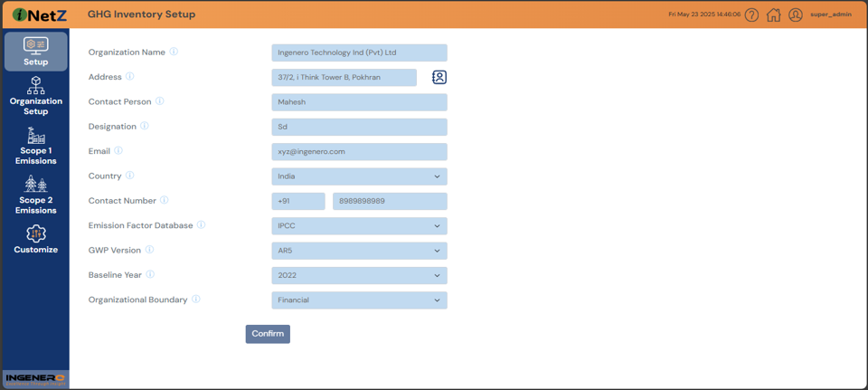Open the Customize sidebar section
The width and height of the screenshot is (868, 390).
point(35,240)
